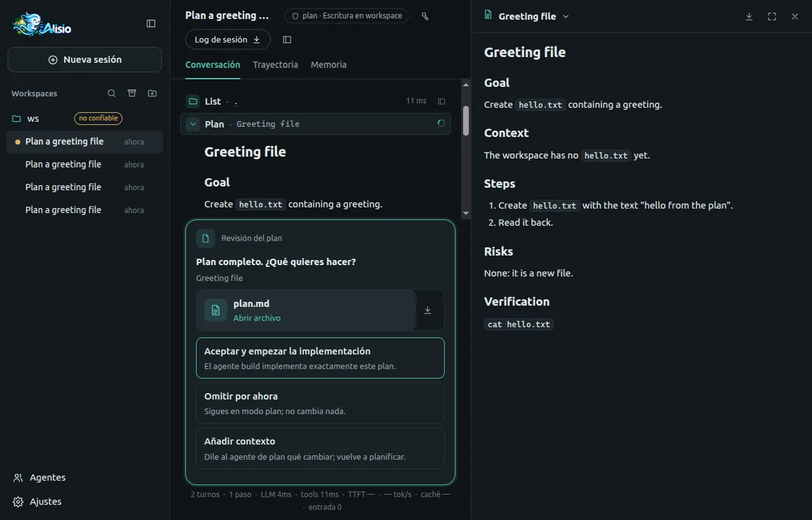
Task: Open the Greeting file title dropdown
Action: tap(566, 16)
